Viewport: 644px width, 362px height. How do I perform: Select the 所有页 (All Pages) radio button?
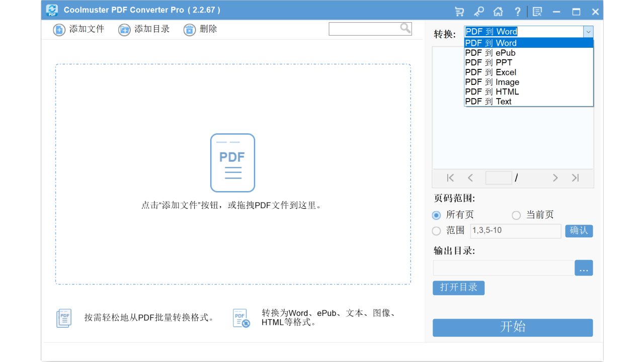[436, 215]
